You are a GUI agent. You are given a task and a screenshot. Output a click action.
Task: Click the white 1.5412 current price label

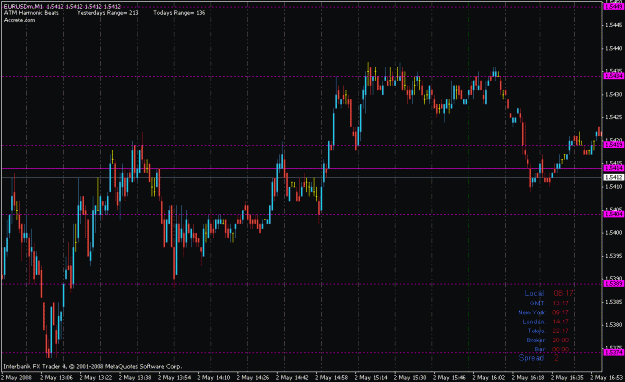tap(614, 177)
